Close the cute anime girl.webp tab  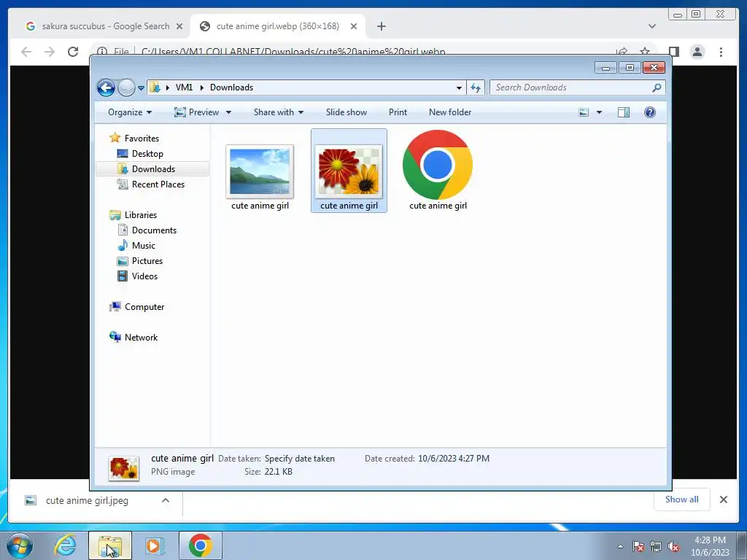[354, 27]
